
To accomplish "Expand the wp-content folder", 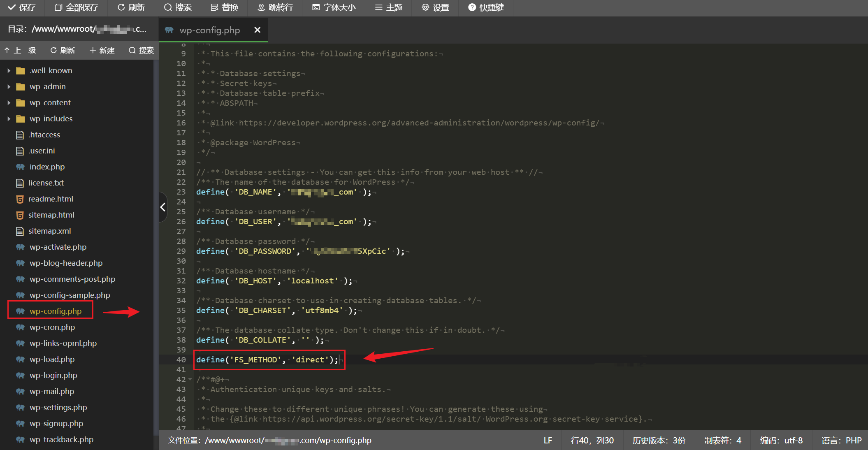I will [x=9, y=103].
